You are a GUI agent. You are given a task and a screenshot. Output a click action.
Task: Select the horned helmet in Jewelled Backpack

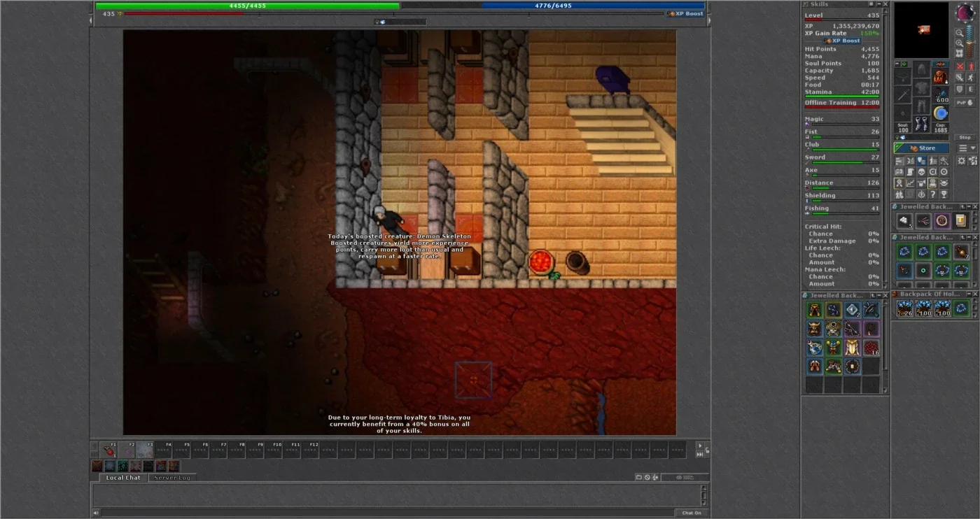(815, 329)
